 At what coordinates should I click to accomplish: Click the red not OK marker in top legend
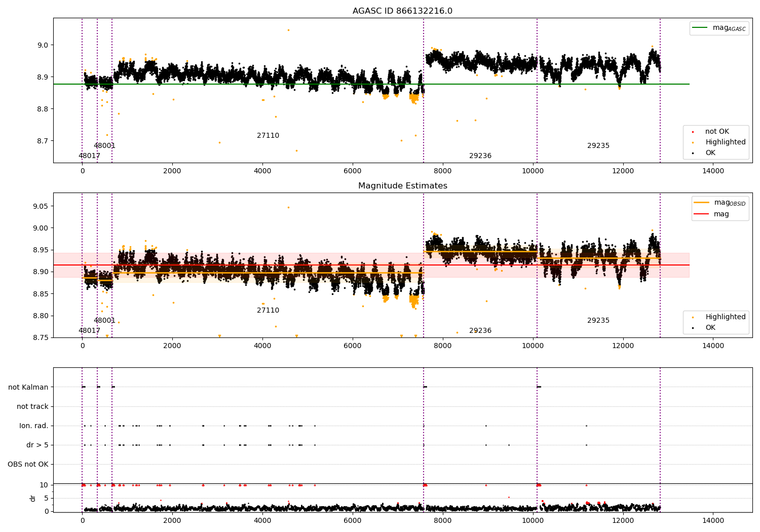click(693, 132)
